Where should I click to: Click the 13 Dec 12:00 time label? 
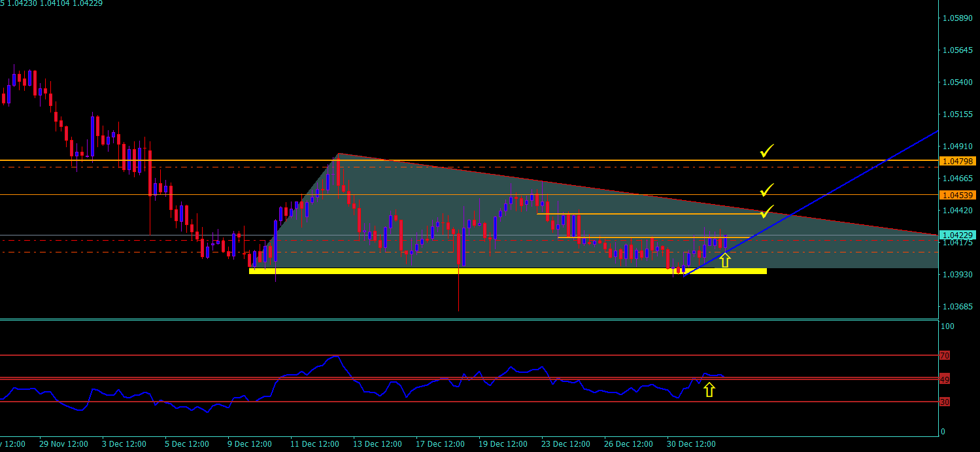pos(377,444)
